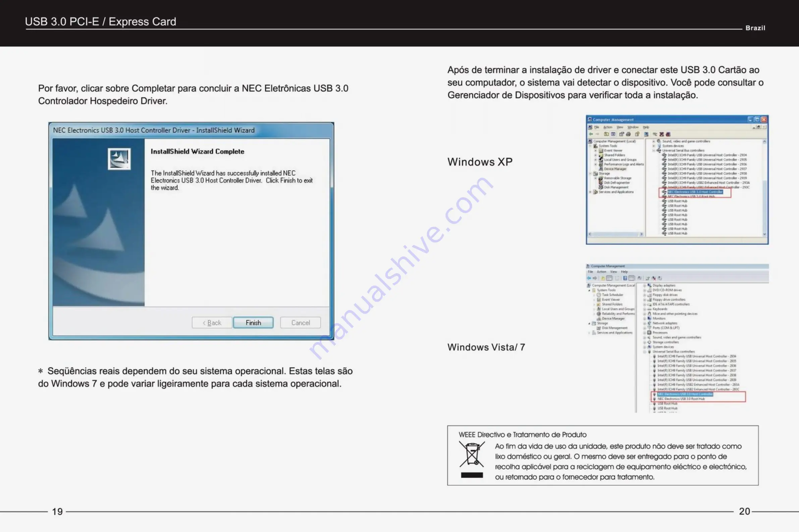
Task: Select NEC Electronics USB 3.0 Host Controller in XP
Action: click(695, 192)
